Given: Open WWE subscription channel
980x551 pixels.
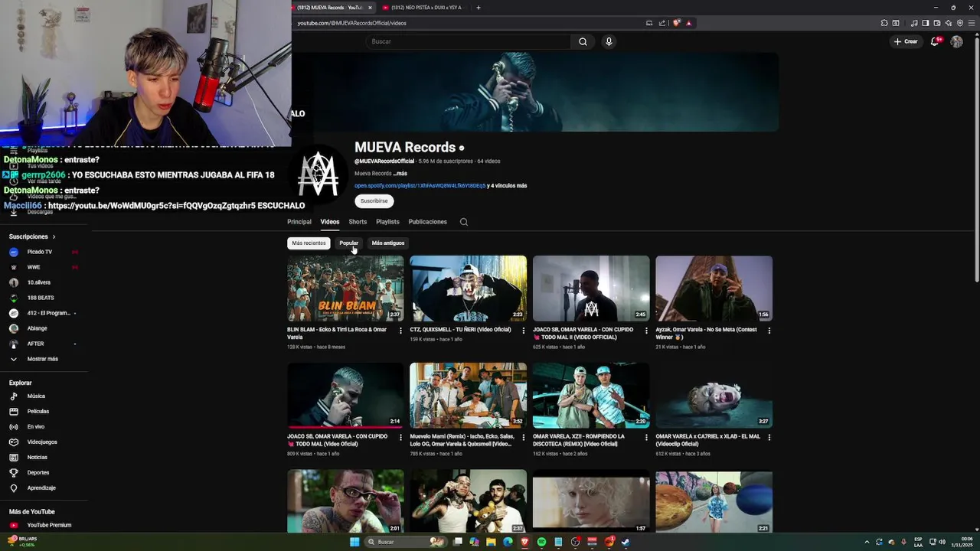Looking at the screenshot, I should [x=34, y=267].
